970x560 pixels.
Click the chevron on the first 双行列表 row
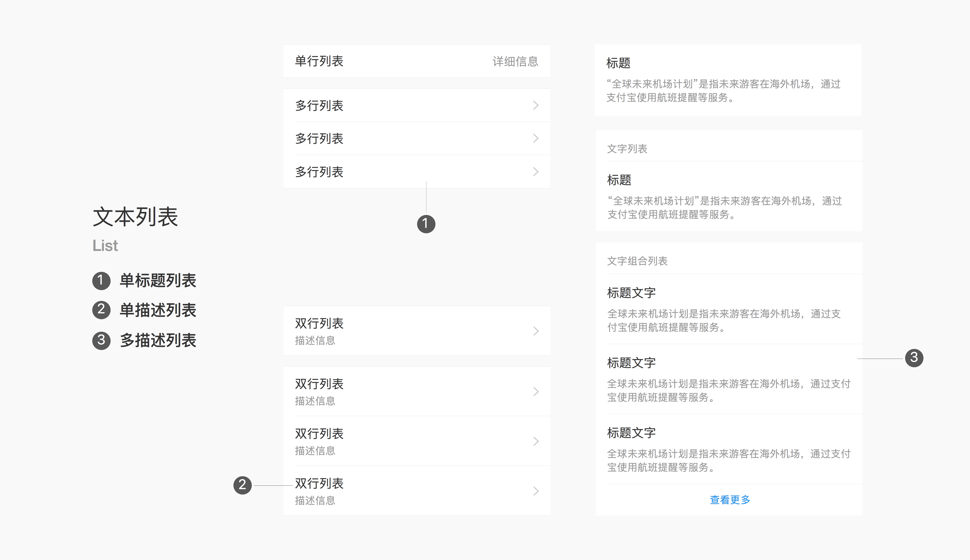536,331
